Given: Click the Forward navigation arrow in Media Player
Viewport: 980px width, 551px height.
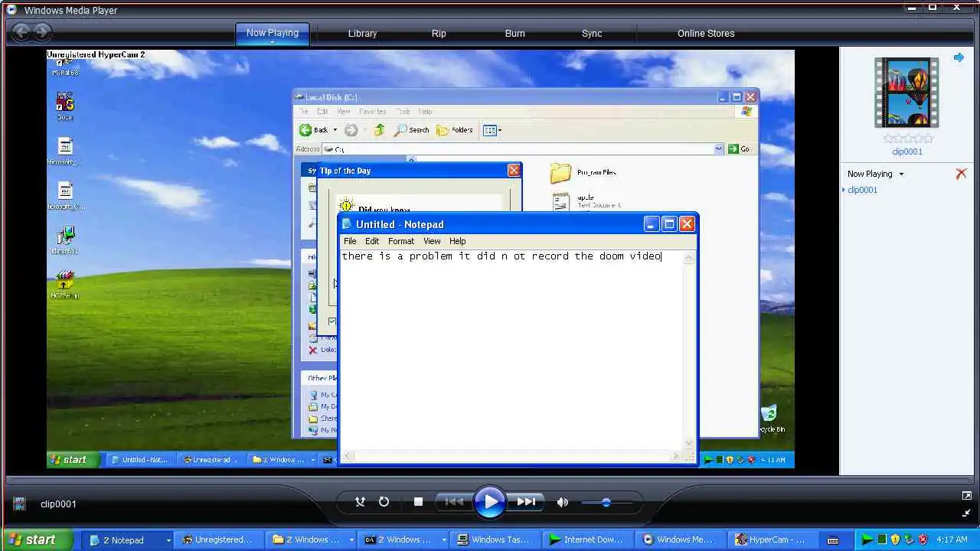Looking at the screenshot, I should click(x=42, y=32).
